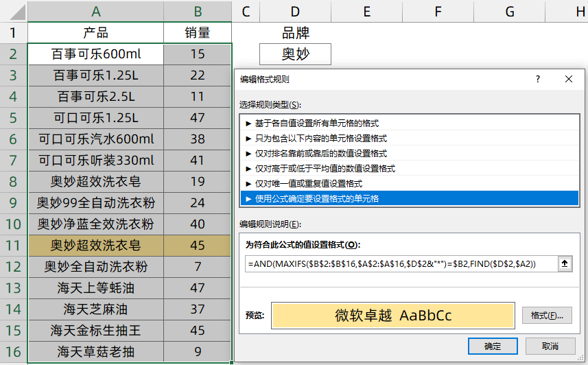Click the 产品 header cell
The width and height of the screenshot is (588, 365).
point(95,33)
